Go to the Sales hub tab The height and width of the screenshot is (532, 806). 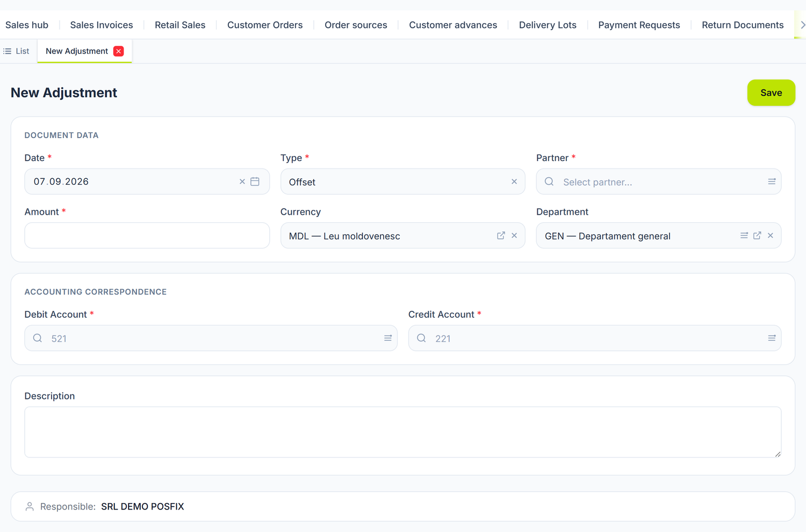(27, 25)
